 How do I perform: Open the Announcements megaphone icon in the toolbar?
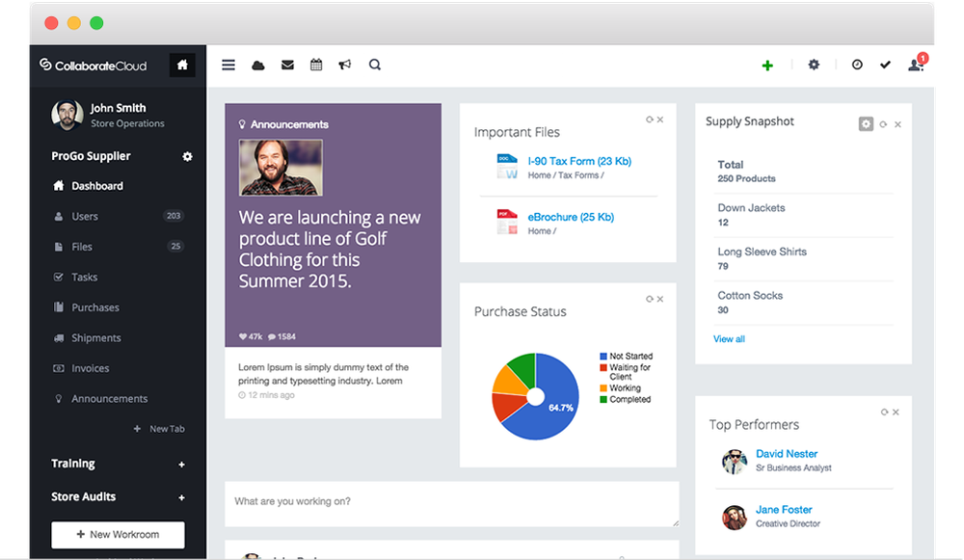[x=345, y=65]
